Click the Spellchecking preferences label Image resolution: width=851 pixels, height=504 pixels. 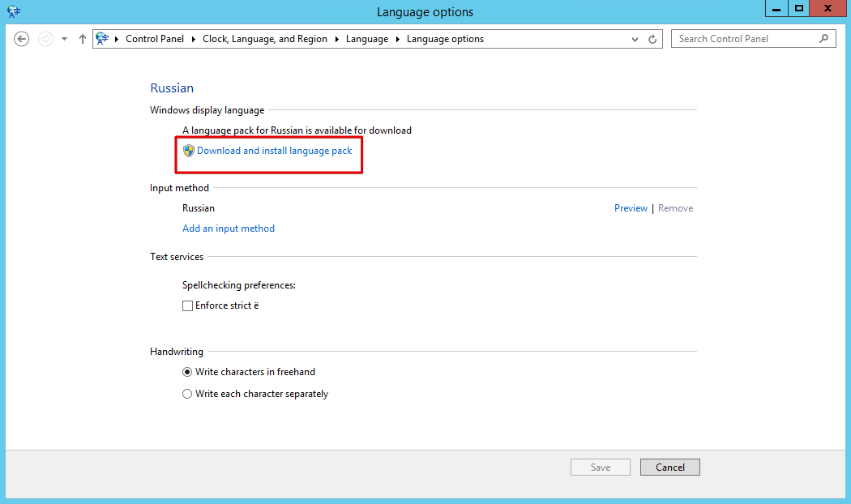(x=239, y=285)
